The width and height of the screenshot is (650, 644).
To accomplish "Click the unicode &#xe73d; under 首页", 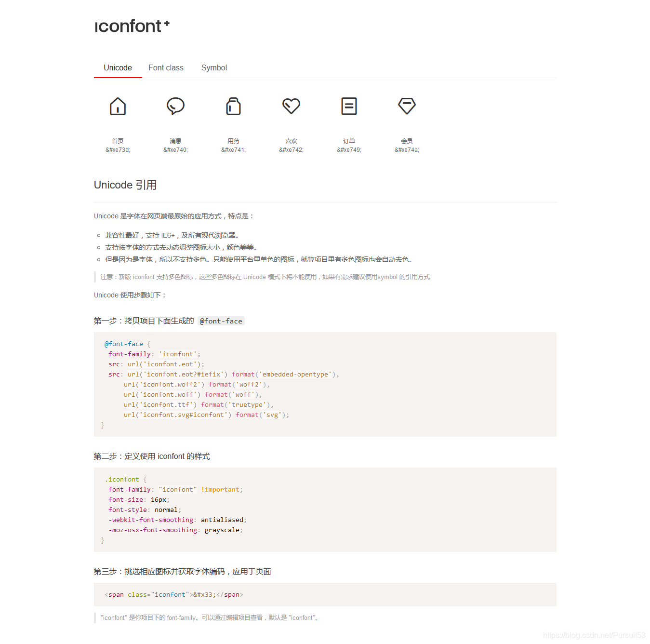I will tap(118, 150).
